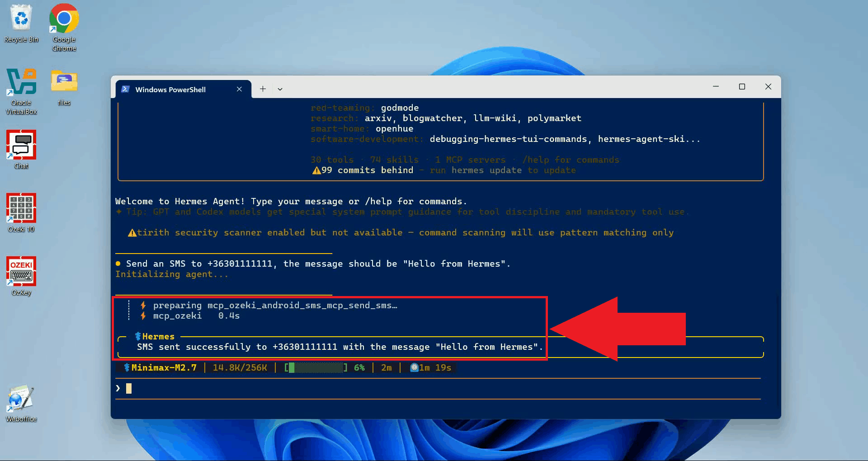This screenshot has height=461, width=868.
Task: Click the 14.8K/256K token count
Action: coord(240,367)
